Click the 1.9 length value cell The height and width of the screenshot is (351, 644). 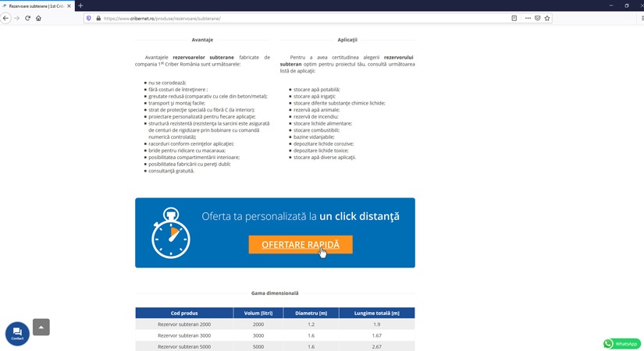(x=376, y=324)
